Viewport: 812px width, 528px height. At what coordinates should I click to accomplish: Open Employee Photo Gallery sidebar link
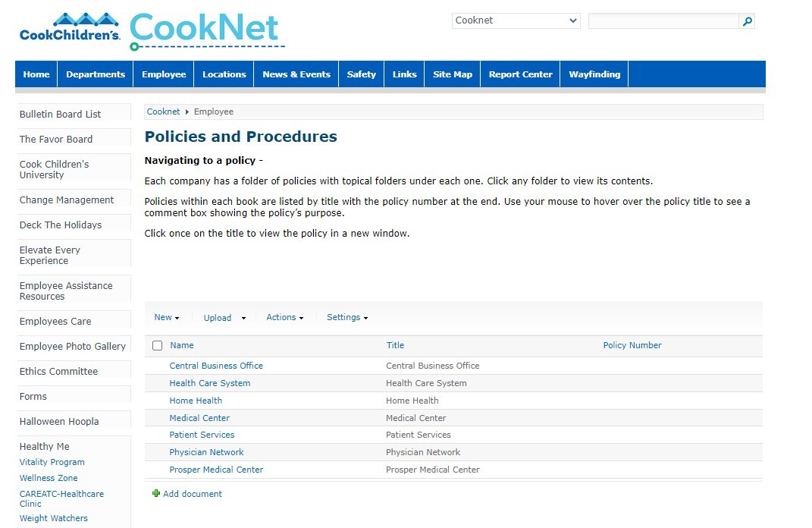pyautogui.click(x=73, y=346)
